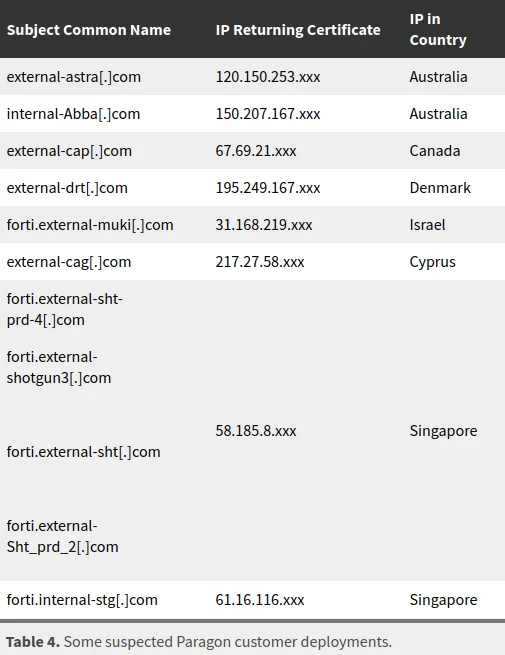Click forti.external-Sht_prd_2[.]com entry

point(63,536)
